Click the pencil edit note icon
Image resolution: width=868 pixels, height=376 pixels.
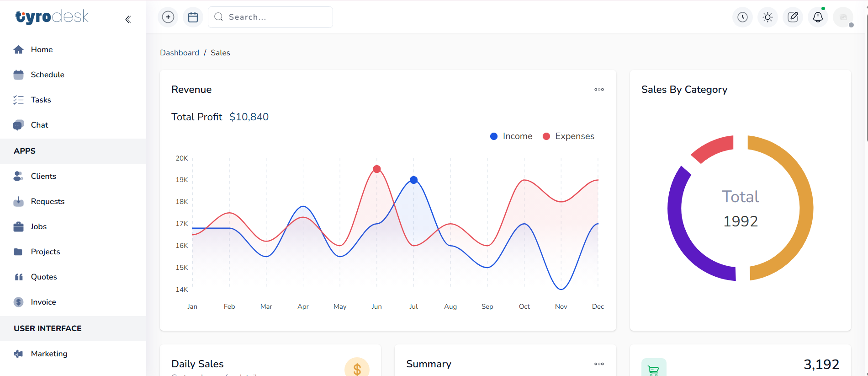[x=793, y=17]
